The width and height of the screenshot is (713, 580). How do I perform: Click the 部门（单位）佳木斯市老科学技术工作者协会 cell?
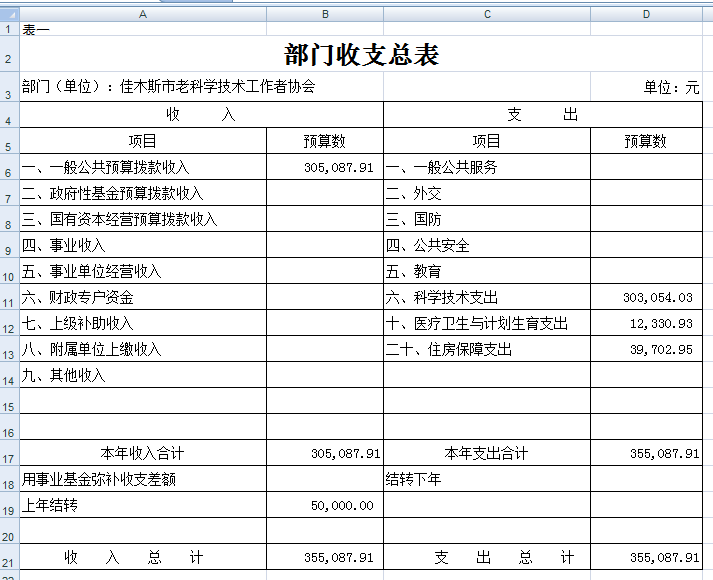point(201,86)
